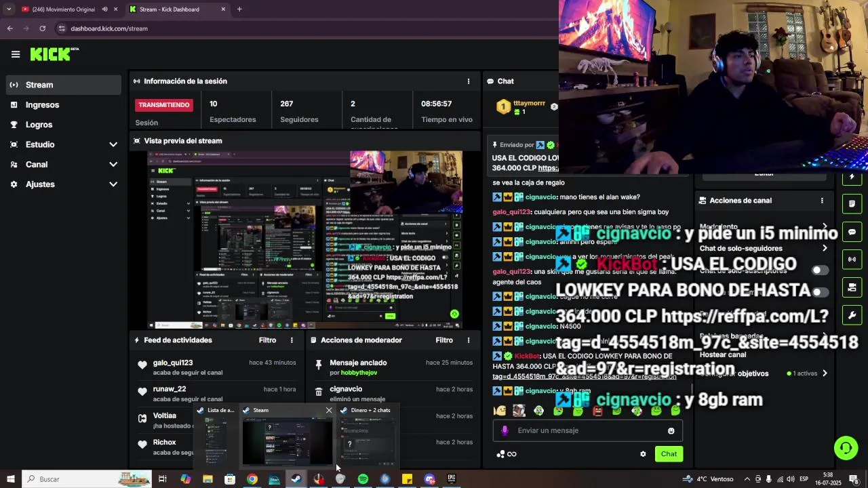Click tttaymorrr top gifter in chat
This screenshot has width=868, height=488.
[x=529, y=103]
